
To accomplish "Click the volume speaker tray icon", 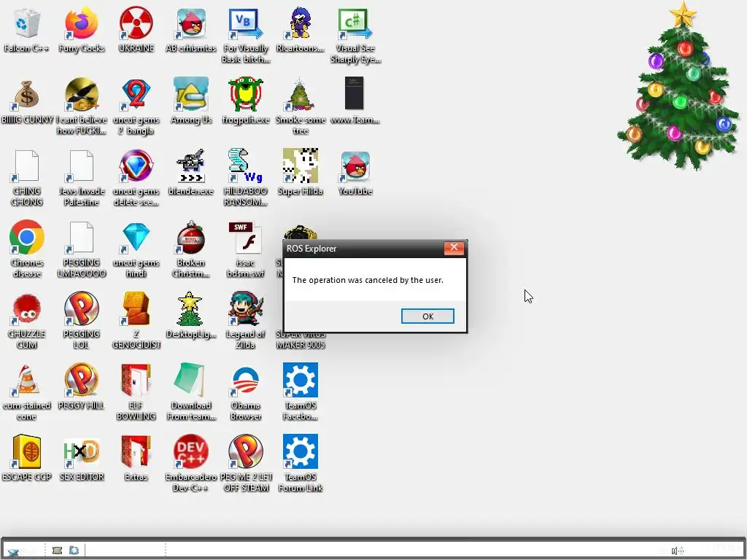I will pos(677,551).
